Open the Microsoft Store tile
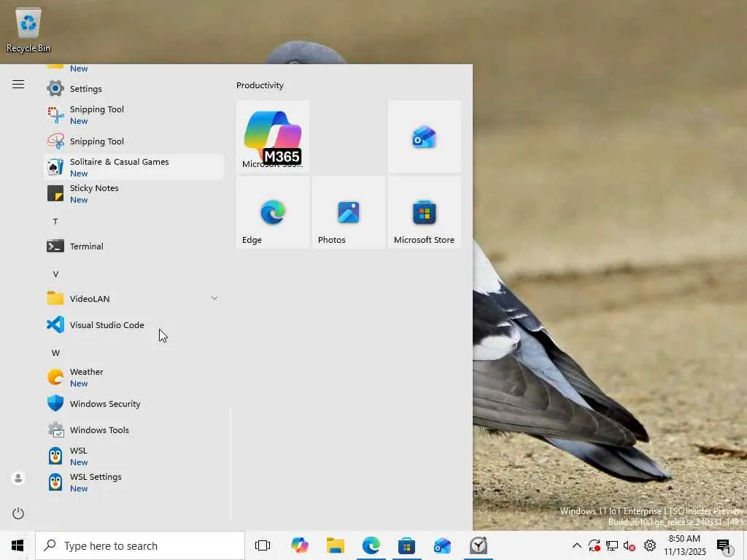Screen dimensions: 747x560 pyautogui.click(x=425, y=212)
